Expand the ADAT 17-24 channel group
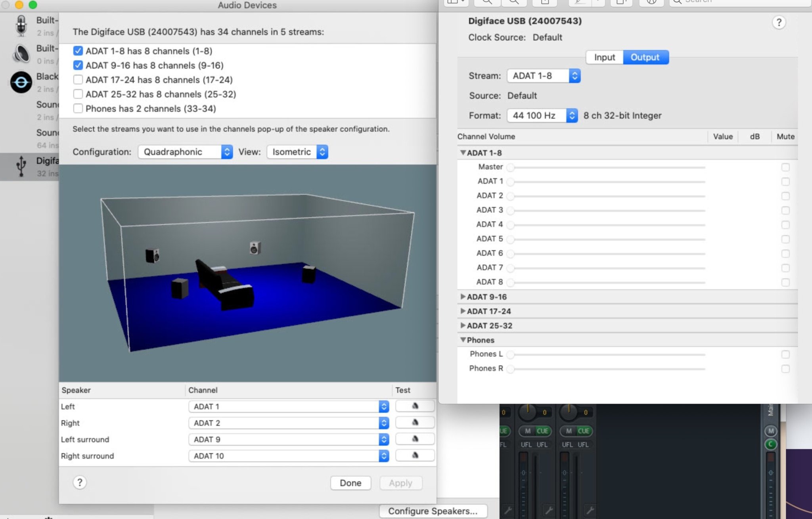 click(463, 311)
